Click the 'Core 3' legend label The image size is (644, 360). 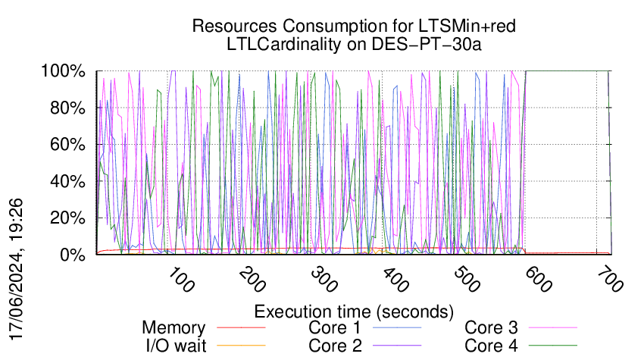[491, 327]
